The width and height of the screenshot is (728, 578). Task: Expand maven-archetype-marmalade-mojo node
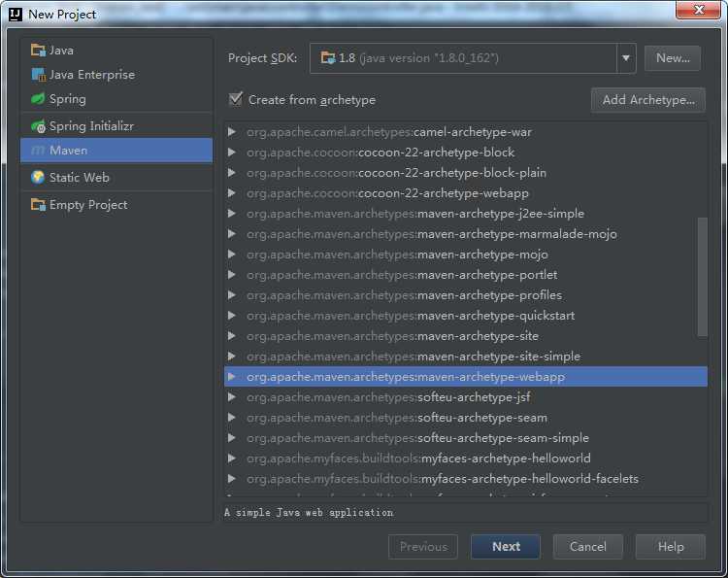[232, 234]
